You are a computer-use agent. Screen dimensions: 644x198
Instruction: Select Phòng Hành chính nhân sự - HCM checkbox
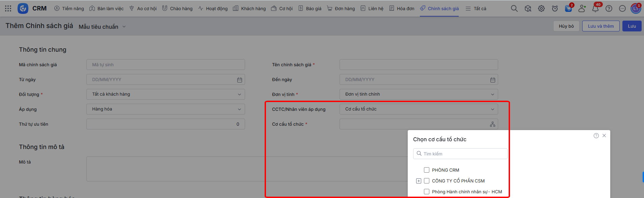(427, 192)
